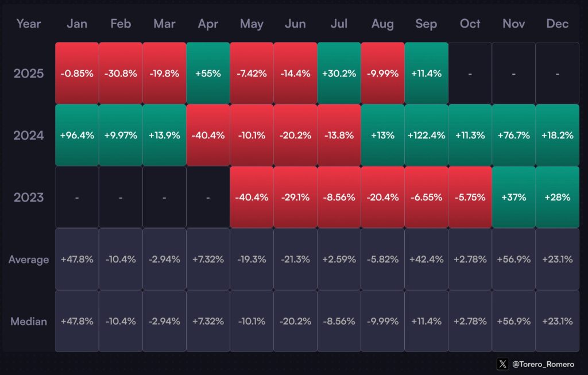Select the Jan column header
The width and height of the screenshot is (588, 375).
tap(77, 24)
